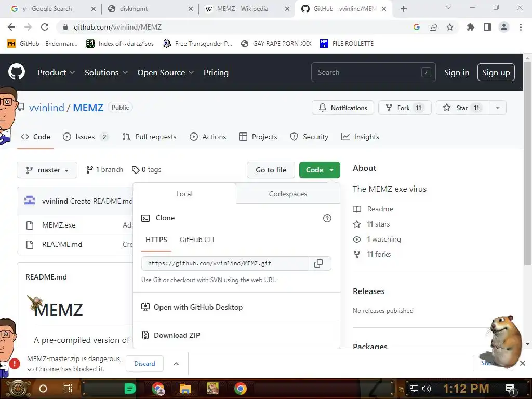
Task: Click the Notifications button
Action: [x=343, y=108]
